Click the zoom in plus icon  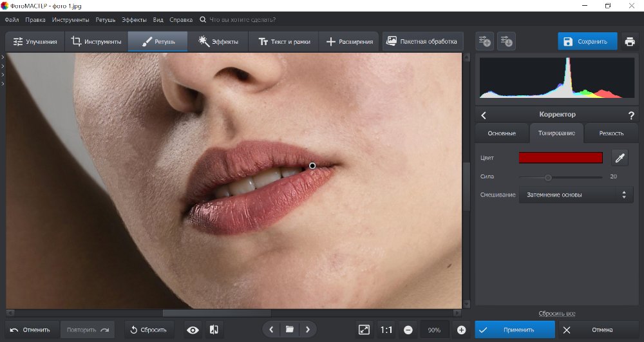(x=461, y=330)
